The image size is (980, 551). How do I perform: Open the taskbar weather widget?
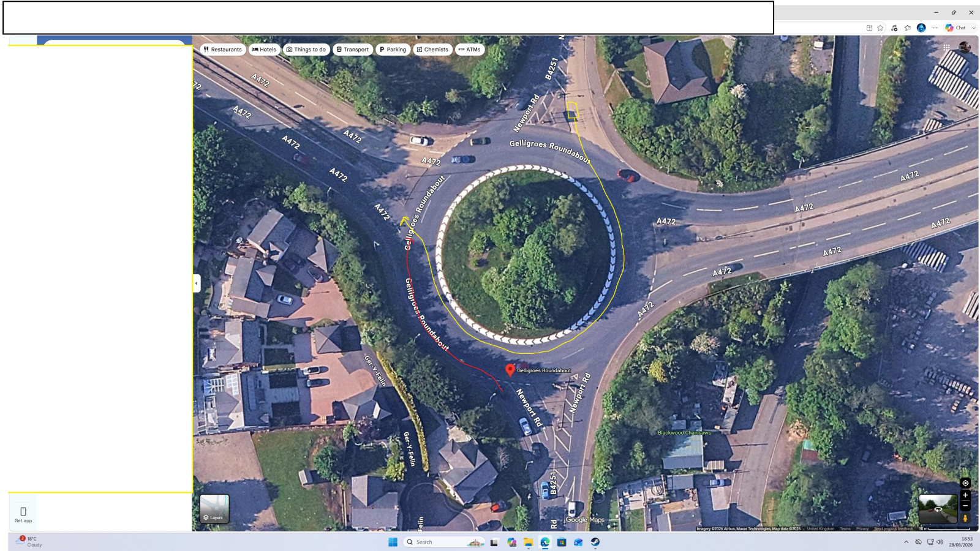(x=29, y=542)
